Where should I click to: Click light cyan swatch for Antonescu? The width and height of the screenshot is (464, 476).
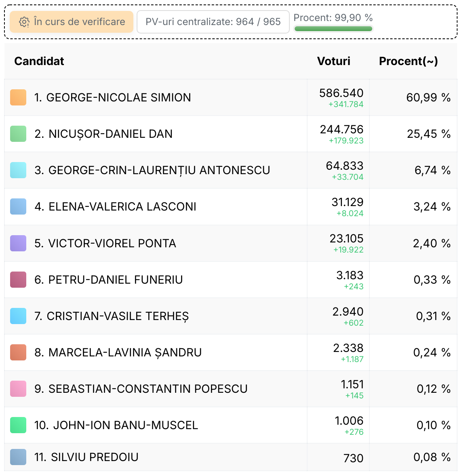point(18,170)
